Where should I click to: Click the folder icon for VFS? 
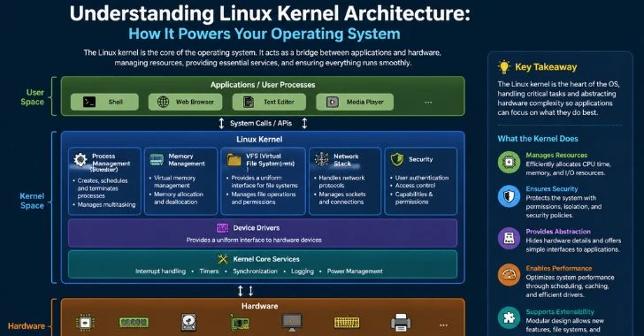[x=234, y=160]
